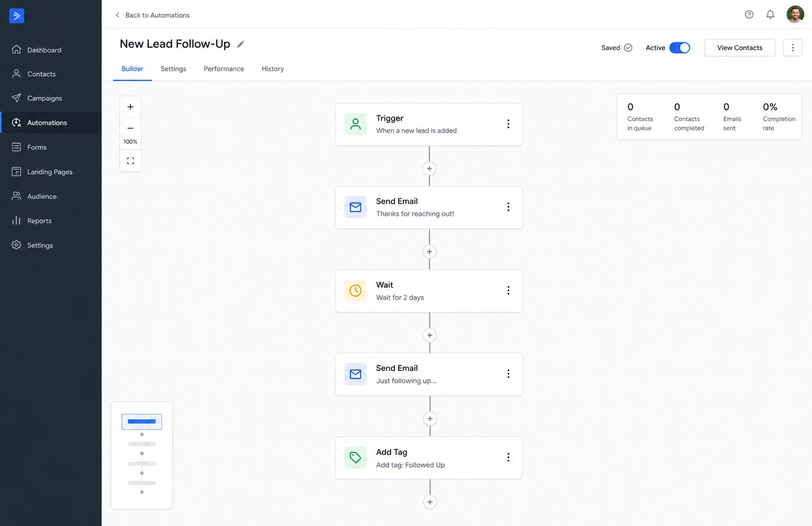Open the user profile avatar
Screen dimensions: 812x526
795,15
